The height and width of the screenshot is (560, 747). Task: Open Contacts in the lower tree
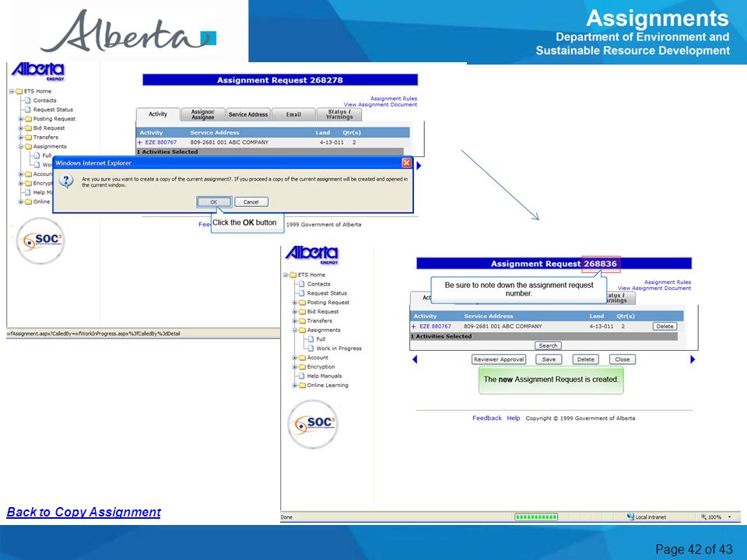(x=318, y=284)
